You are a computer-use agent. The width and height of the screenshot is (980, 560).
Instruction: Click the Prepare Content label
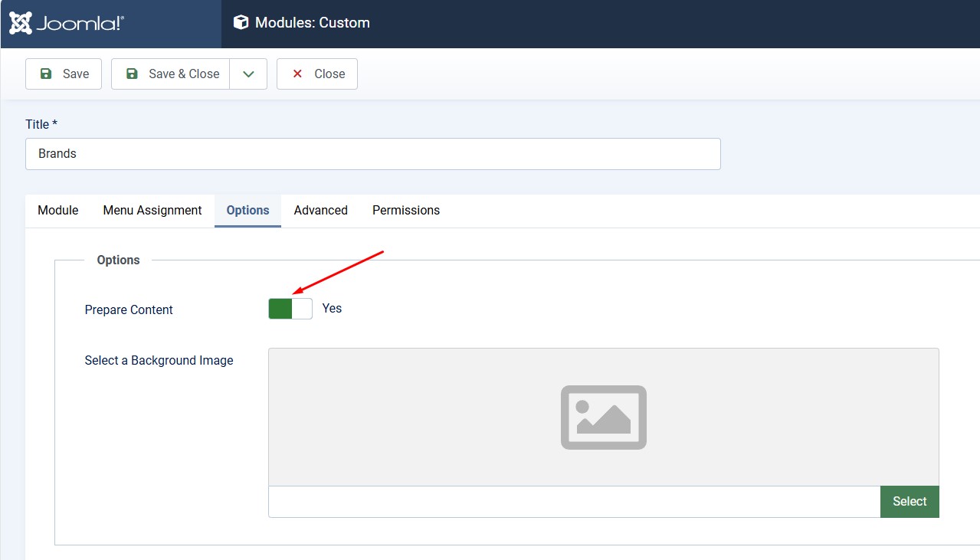click(129, 309)
